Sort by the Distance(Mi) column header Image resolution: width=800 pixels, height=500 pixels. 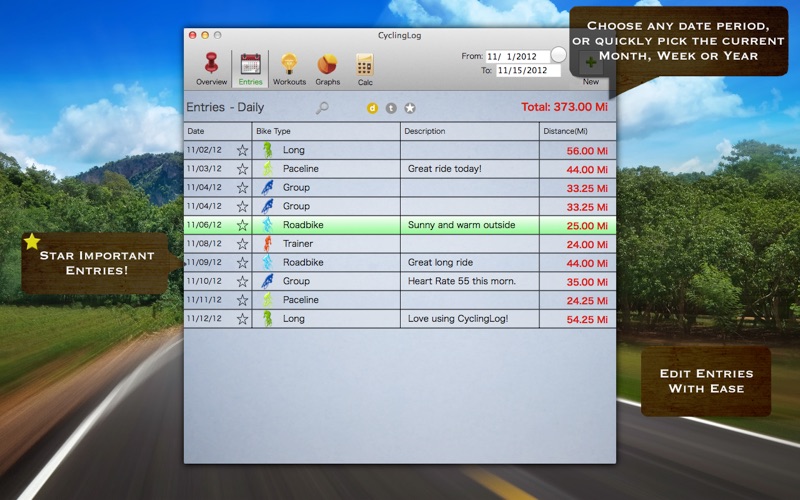tap(578, 131)
